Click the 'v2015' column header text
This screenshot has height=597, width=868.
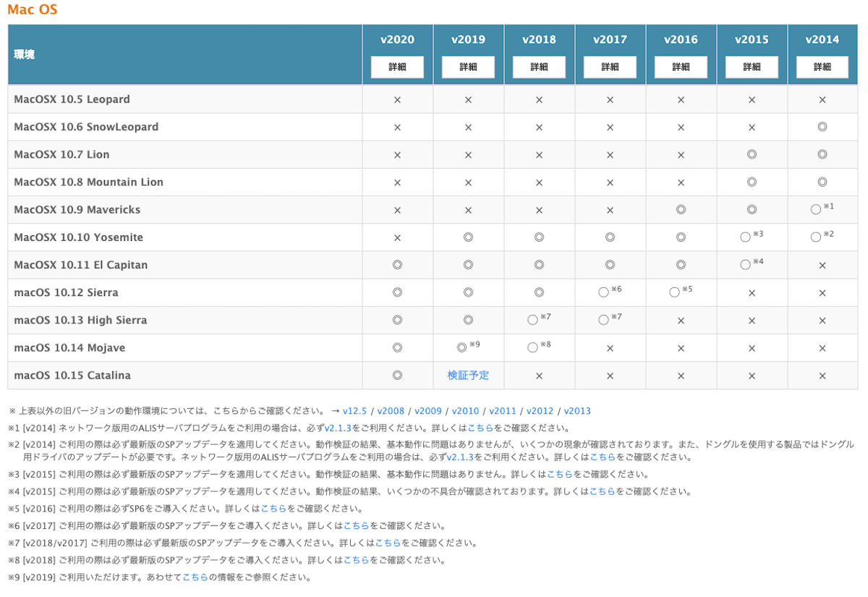click(752, 40)
